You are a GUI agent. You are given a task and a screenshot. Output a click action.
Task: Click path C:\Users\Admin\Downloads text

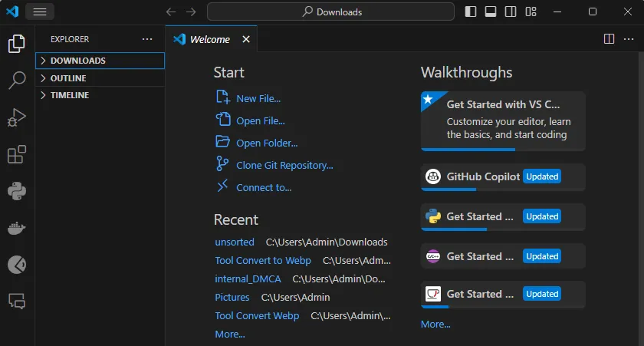pyautogui.click(x=327, y=242)
